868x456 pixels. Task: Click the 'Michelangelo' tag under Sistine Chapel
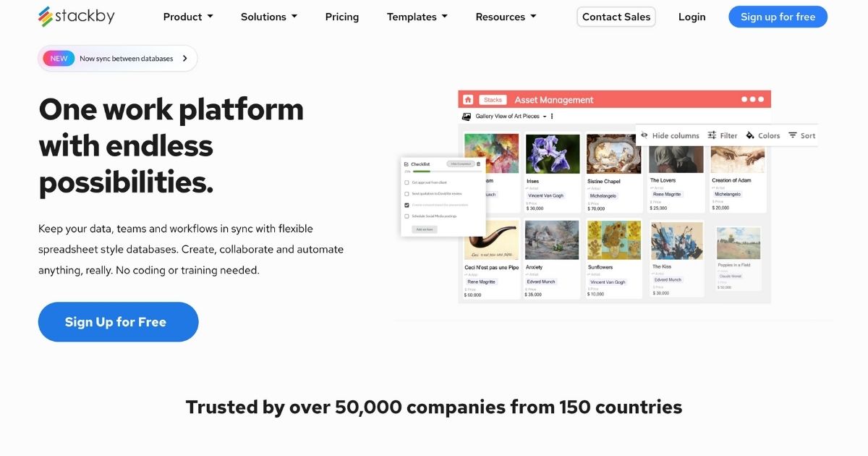pos(603,195)
